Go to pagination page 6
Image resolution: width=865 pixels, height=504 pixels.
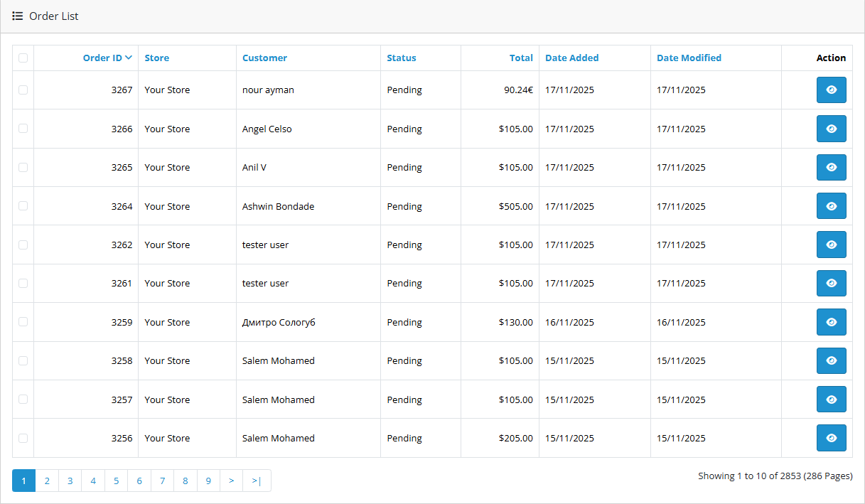[139, 481]
